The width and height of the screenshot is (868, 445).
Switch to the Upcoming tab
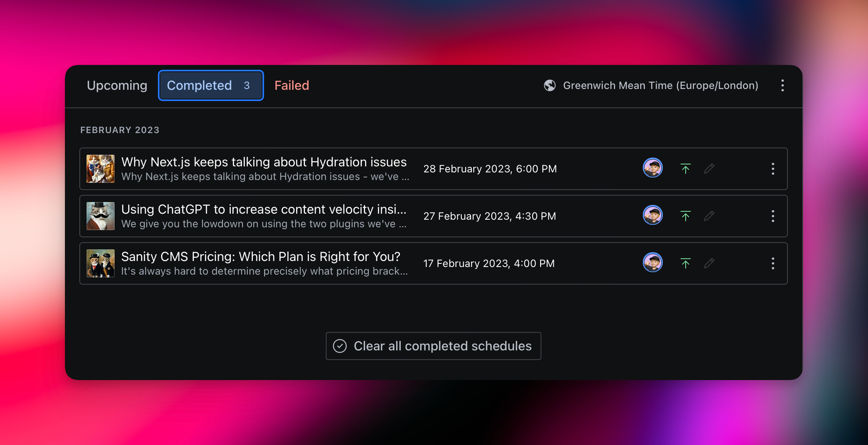tap(117, 85)
